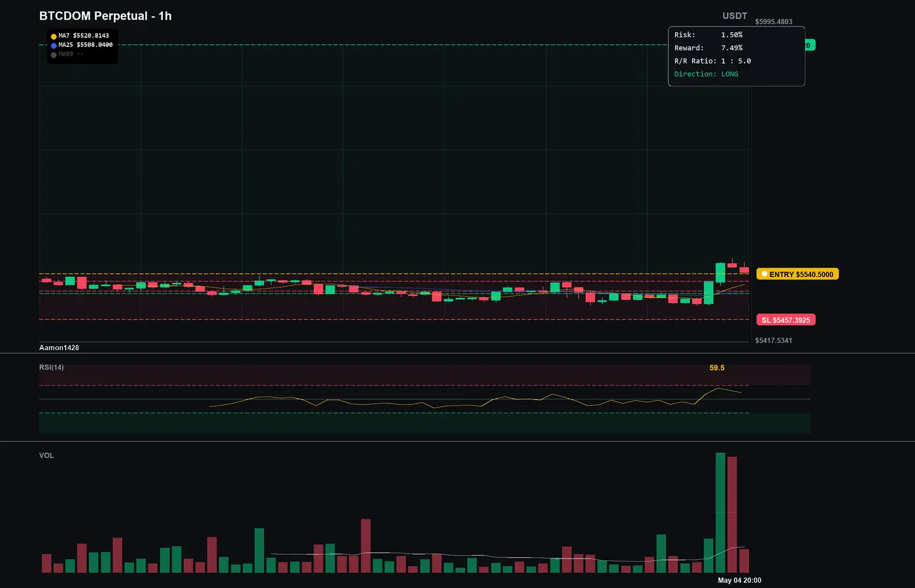This screenshot has width=915, height=588.
Task: Select the MA7 $5520.8143 legend text
Action: (84, 36)
